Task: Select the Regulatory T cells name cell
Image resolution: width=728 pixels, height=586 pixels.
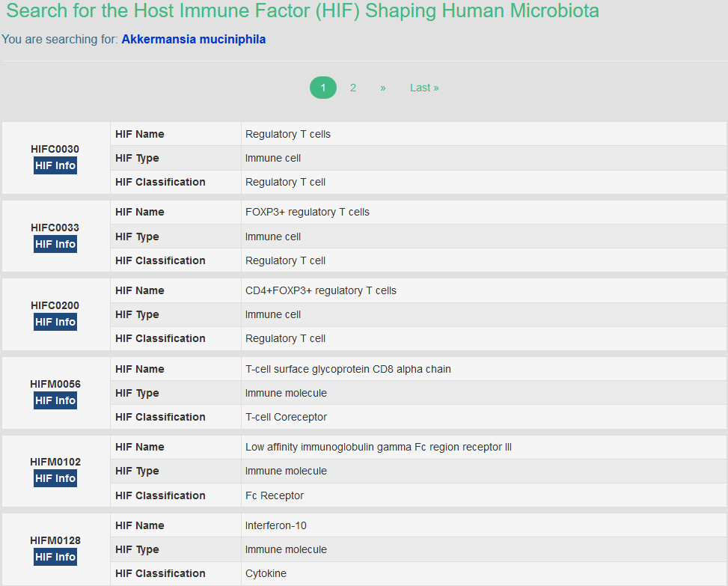Action: (288, 134)
